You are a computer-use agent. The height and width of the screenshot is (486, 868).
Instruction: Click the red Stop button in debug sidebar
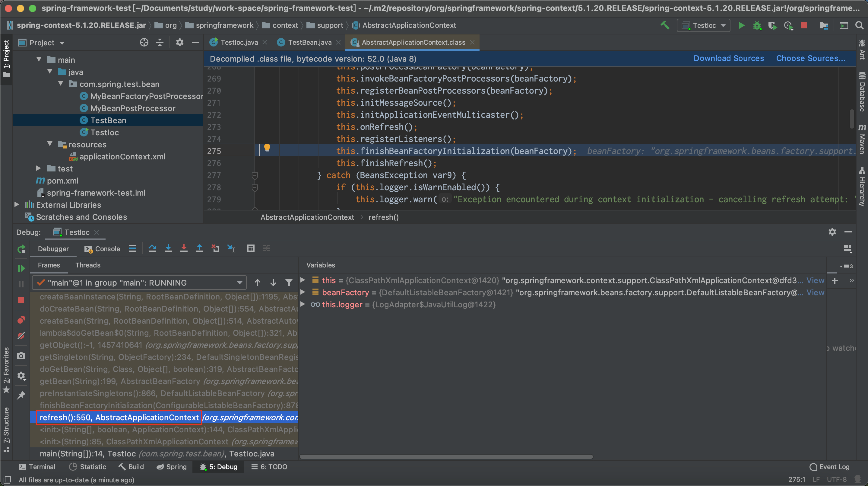21,300
